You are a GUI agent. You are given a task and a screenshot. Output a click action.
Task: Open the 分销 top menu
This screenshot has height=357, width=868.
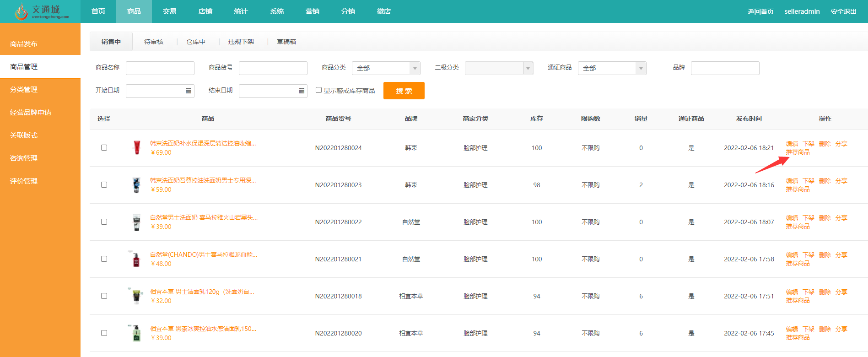[348, 11]
